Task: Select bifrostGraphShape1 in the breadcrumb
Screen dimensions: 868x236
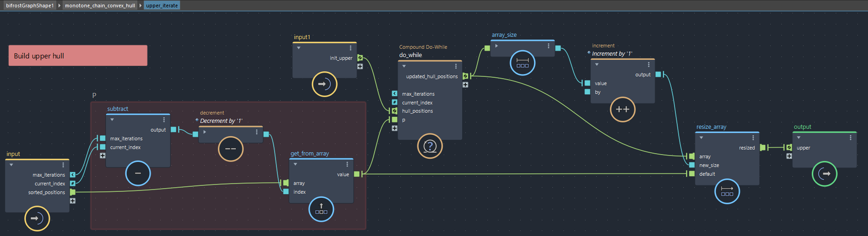Action: [30, 6]
